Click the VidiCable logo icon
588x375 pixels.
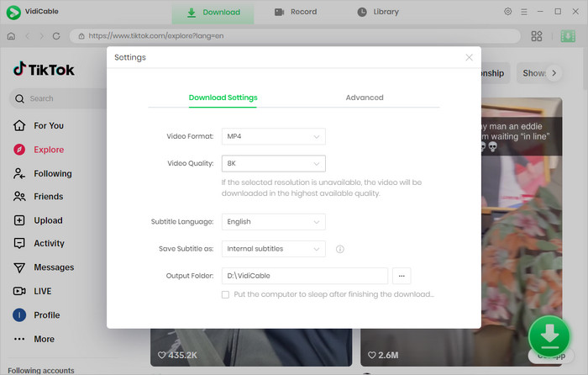13,13
